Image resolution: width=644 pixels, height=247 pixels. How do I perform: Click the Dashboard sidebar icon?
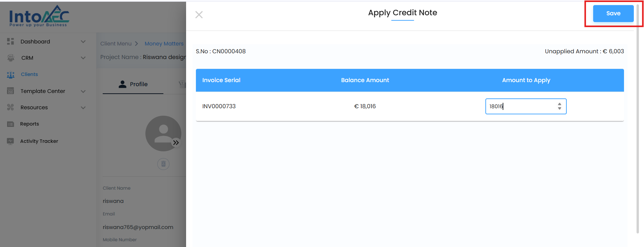click(x=11, y=41)
